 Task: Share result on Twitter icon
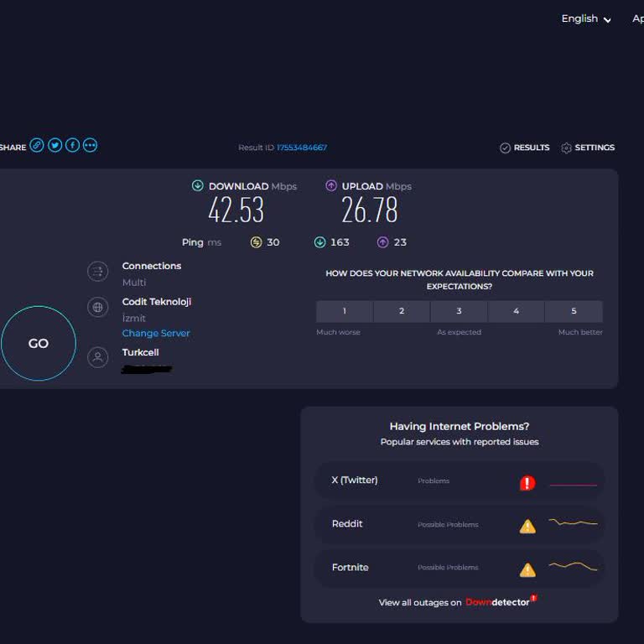coord(55,145)
